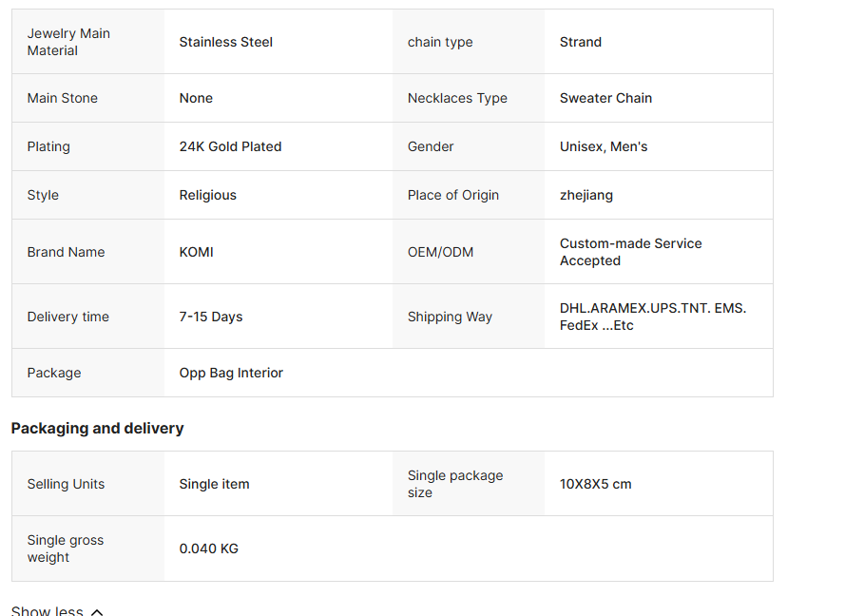Click the Show less link text
This screenshot has width=845, height=616.
pos(48,611)
